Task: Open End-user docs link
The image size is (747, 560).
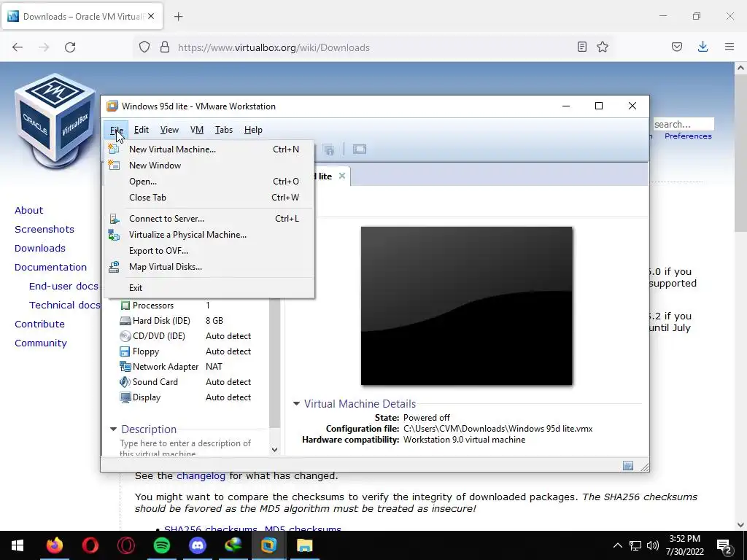Action: pos(63,286)
